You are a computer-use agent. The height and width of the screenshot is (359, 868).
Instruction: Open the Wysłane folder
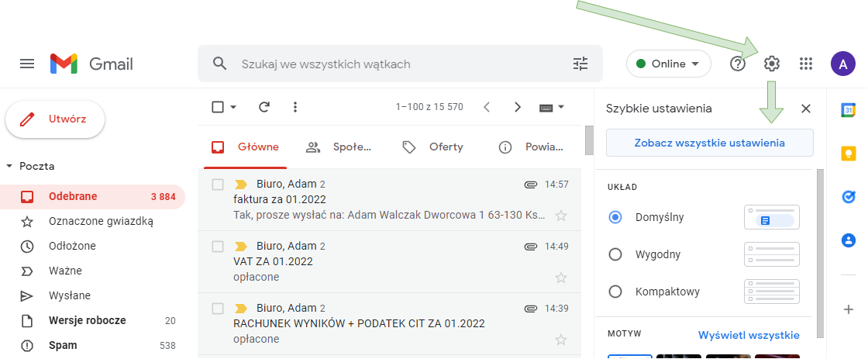pos(69,295)
